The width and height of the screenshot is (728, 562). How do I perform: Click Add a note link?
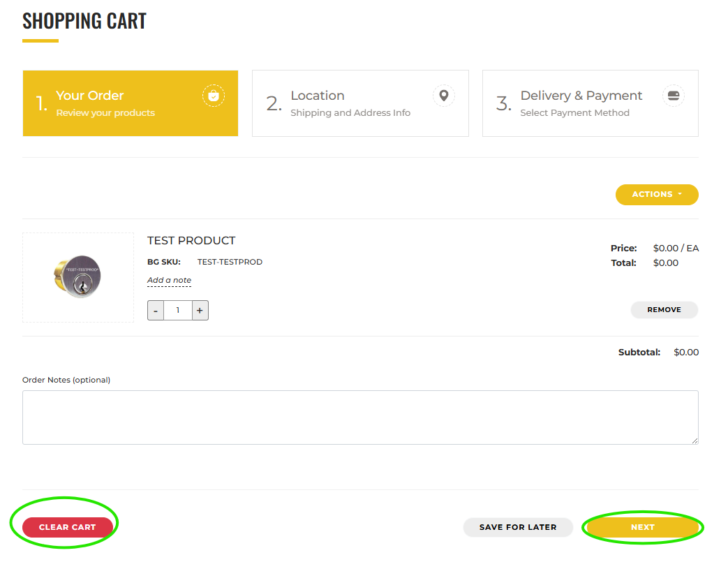coord(169,280)
